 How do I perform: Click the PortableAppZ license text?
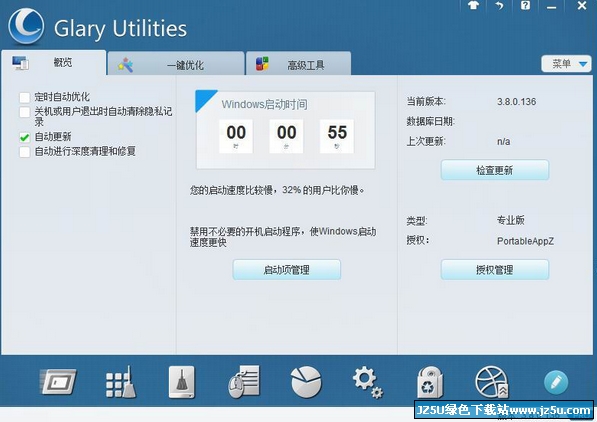[x=525, y=241]
